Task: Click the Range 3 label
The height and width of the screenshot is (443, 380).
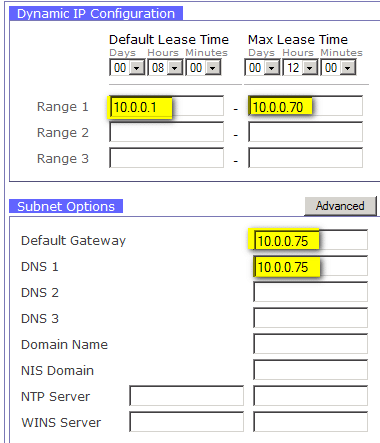Action: point(63,159)
